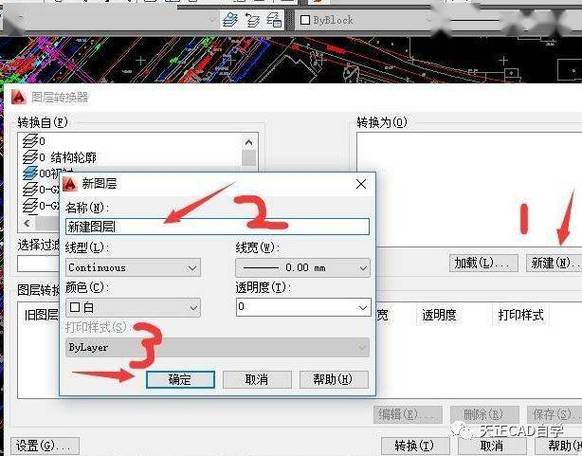This screenshot has width=582, height=456.
Task: Click Layer Previous toolbar icon
Action: (252, 20)
